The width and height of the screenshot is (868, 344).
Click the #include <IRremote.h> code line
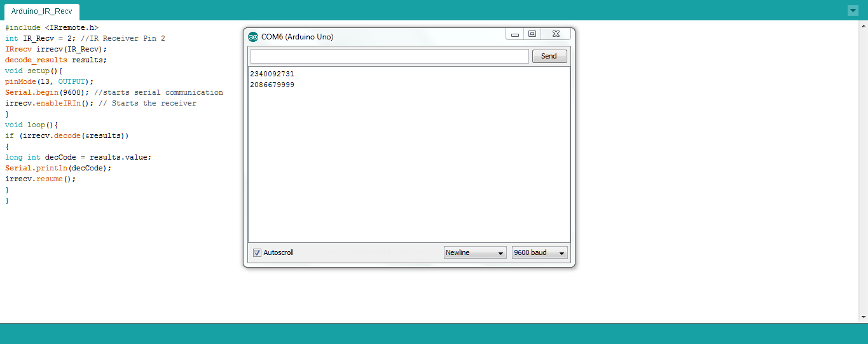click(x=52, y=28)
